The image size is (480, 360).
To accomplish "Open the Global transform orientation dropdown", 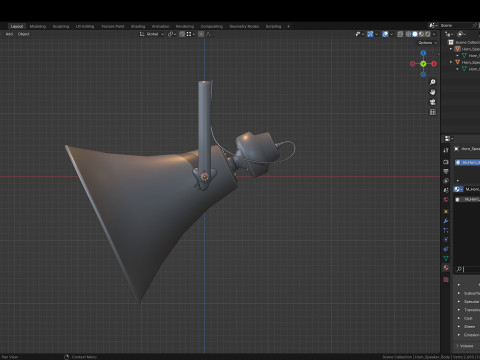I will pyautogui.click(x=152, y=34).
